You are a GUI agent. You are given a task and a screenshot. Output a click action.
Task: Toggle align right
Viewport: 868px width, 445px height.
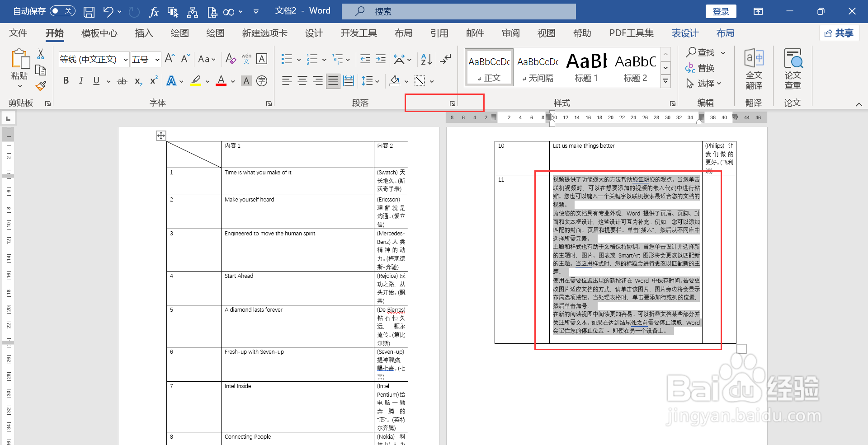[x=318, y=81]
